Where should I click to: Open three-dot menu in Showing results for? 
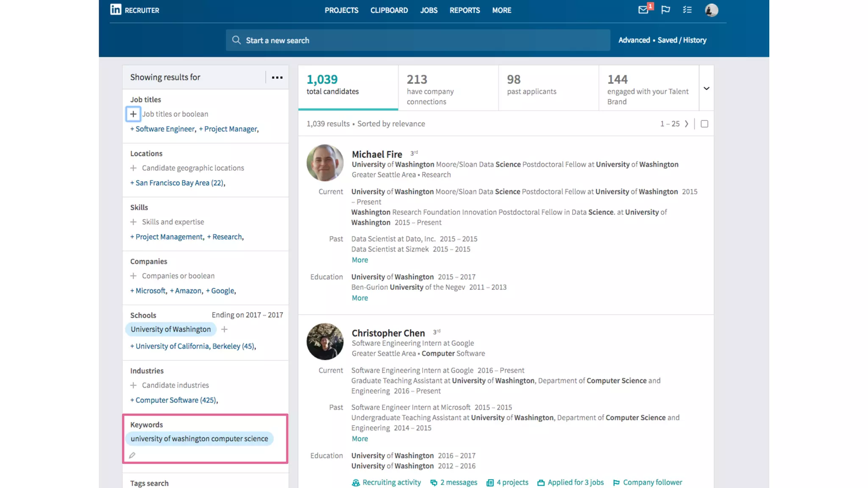tap(277, 78)
